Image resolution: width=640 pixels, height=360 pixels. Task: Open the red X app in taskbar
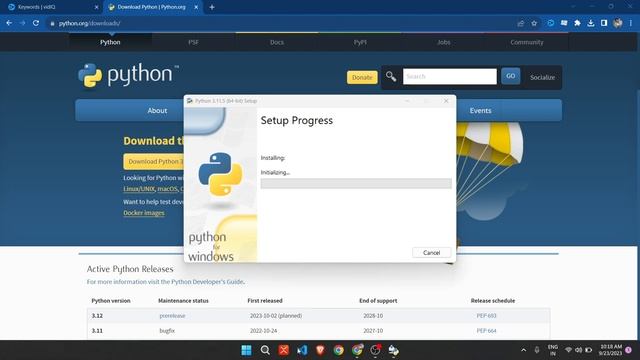point(284,350)
